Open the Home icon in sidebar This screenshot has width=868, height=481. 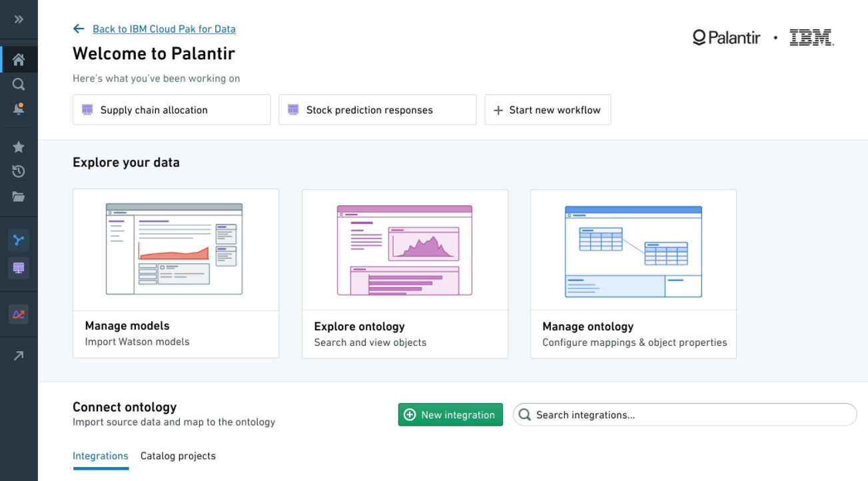[x=19, y=60]
